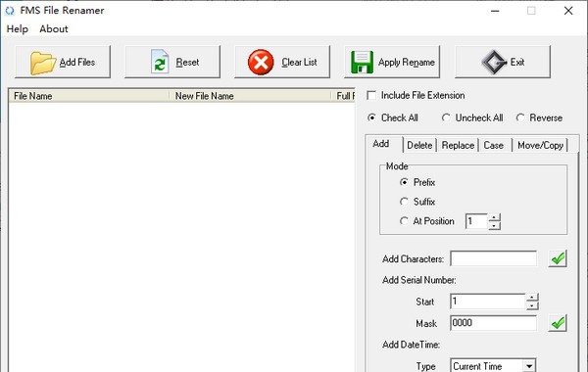588x372 pixels.
Task: Click the Start serial number field
Action: 487,302
